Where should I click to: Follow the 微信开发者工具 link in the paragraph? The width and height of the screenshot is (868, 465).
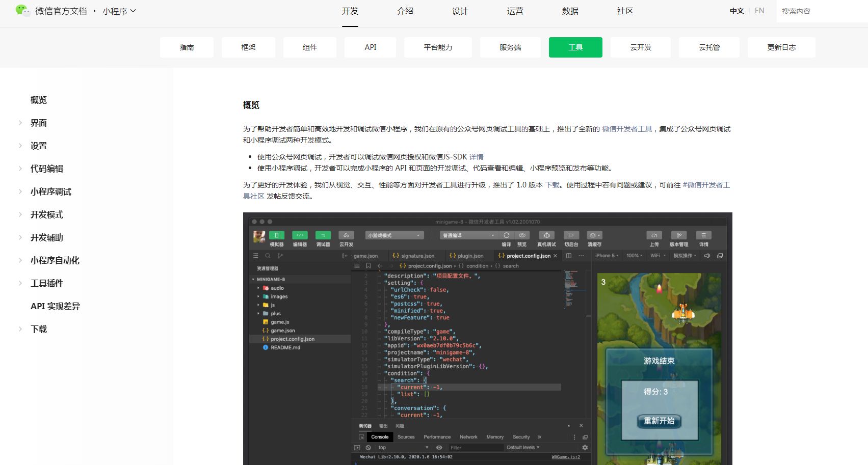pos(627,129)
